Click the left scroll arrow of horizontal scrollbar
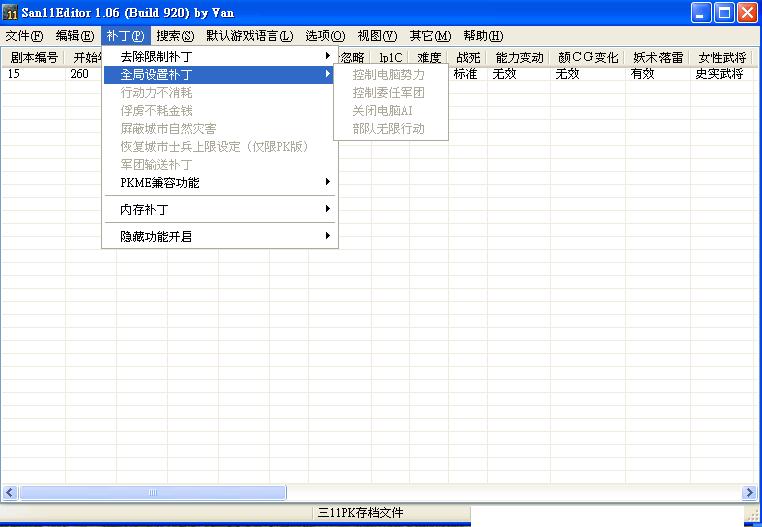Screen dimensions: 762x527 tap(10, 493)
